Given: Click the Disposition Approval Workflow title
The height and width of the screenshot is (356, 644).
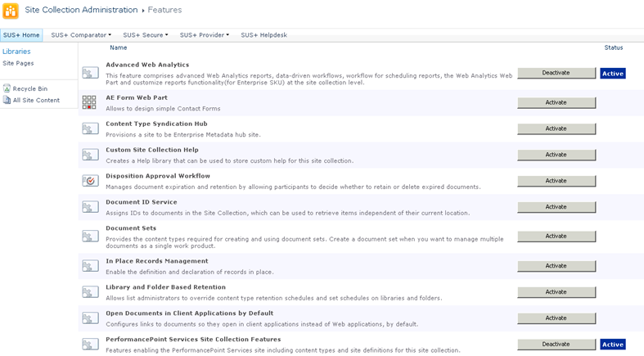Looking at the screenshot, I should 158,176.
